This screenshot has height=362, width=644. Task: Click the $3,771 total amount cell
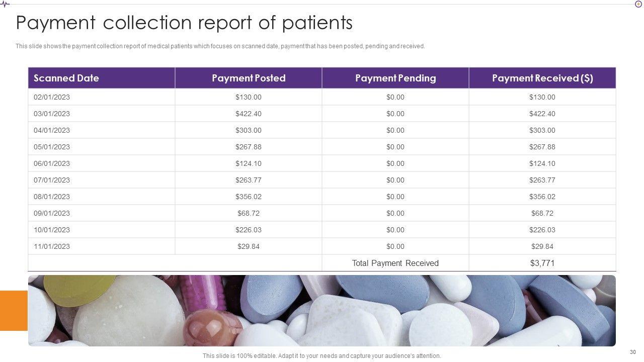tap(542, 263)
